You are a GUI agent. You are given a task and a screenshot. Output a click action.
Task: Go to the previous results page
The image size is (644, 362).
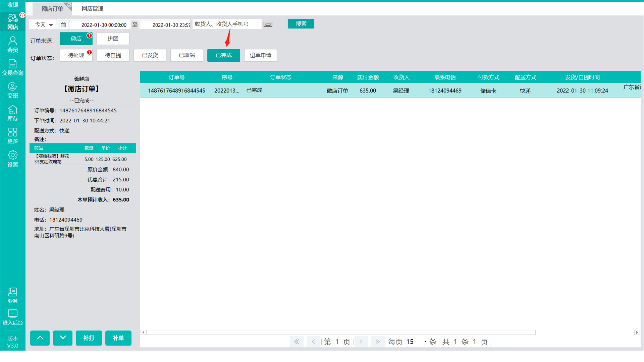pos(314,342)
